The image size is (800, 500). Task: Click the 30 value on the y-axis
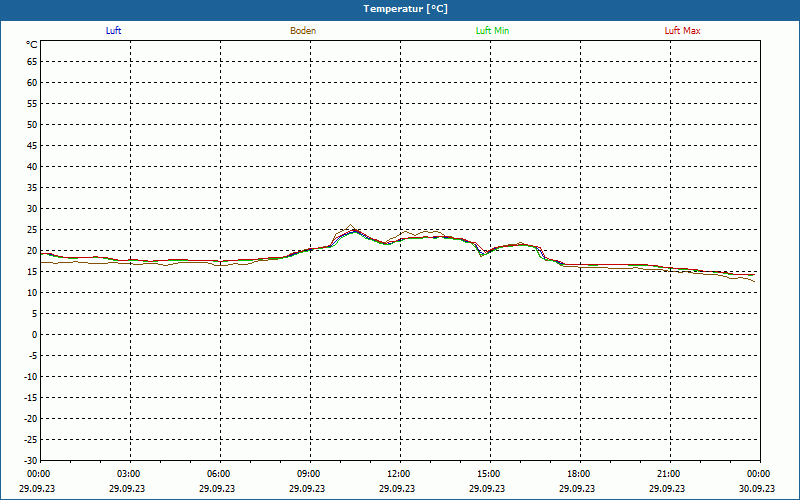(32, 209)
